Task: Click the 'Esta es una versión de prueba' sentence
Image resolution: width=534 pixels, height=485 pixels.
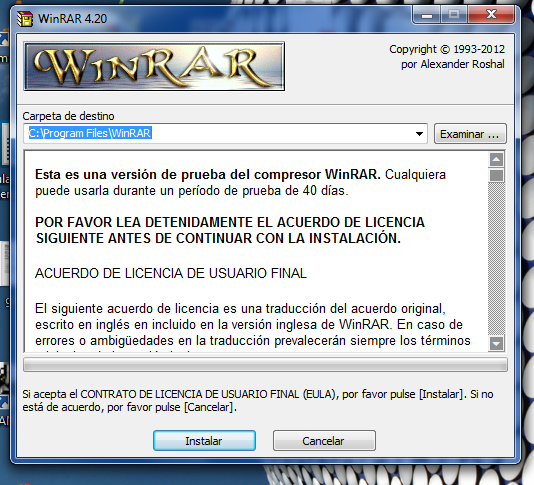Action: (x=208, y=174)
